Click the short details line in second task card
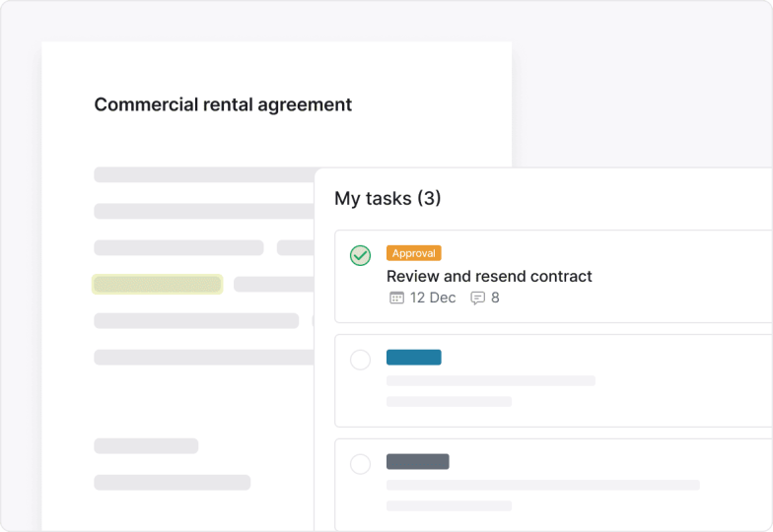The height and width of the screenshot is (532, 773). coord(449,402)
